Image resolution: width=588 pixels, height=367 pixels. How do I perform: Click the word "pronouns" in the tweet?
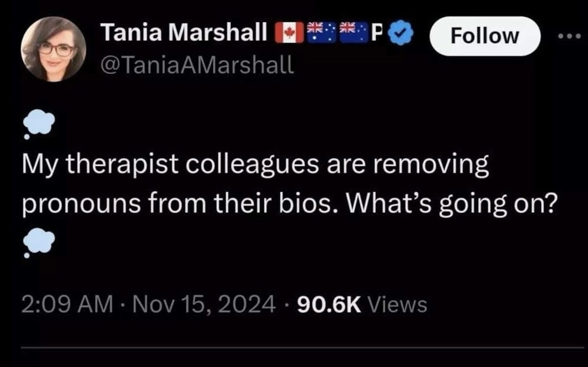click(81, 203)
